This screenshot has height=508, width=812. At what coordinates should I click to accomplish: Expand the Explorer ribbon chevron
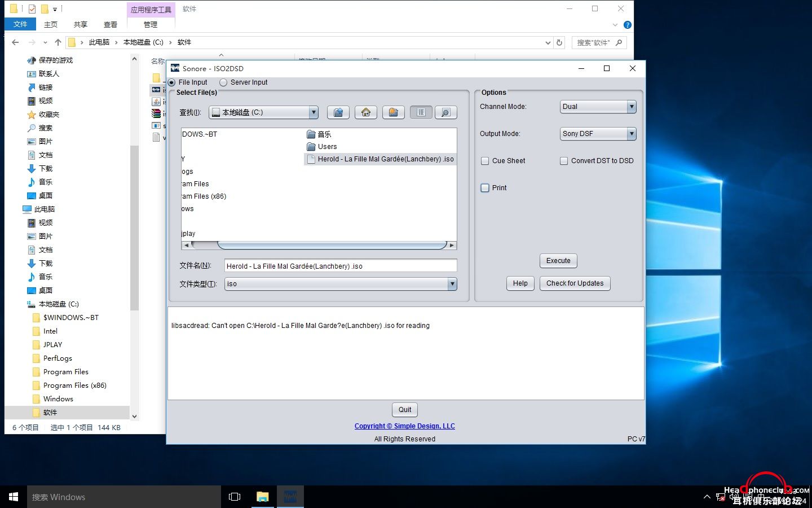pyautogui.click(x=615, y=25)
